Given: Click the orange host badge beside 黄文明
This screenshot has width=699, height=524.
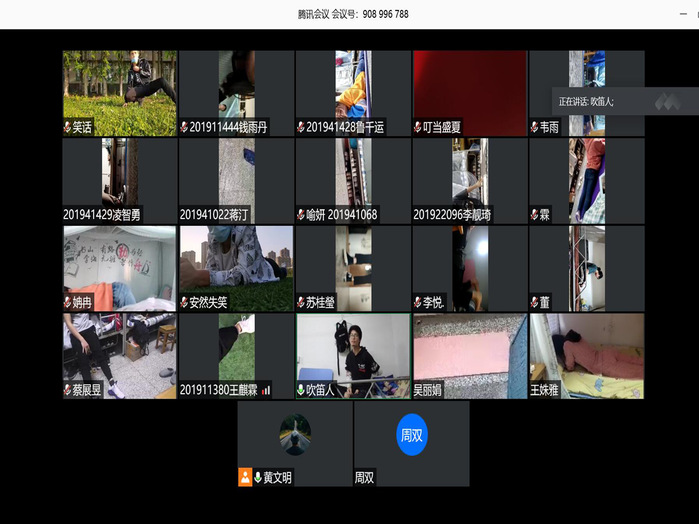Looking at the screenshot, I should (245, 478).
